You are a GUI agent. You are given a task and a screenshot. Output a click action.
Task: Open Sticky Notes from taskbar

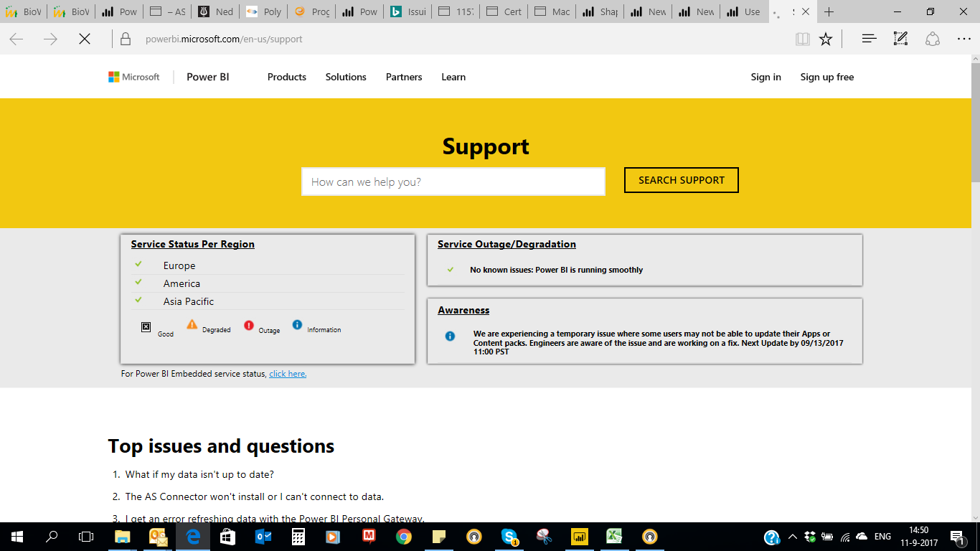coord(439,537)
